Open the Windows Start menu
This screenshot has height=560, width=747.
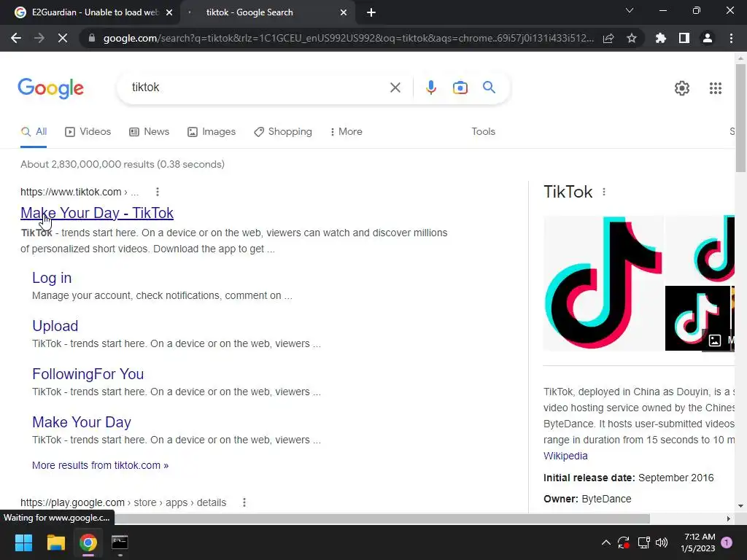click(23, 542)
